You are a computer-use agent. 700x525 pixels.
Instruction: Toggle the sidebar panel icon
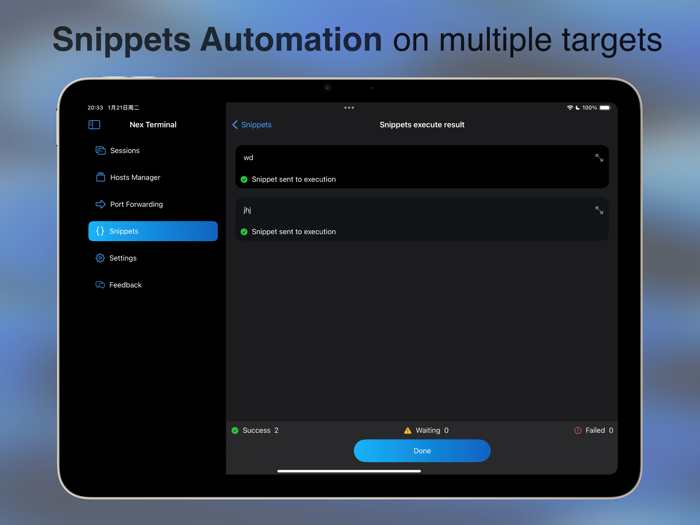[94, 125]
